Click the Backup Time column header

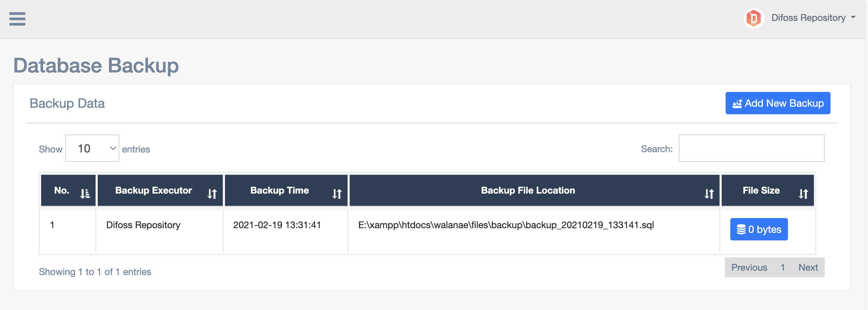click(279, 190)
